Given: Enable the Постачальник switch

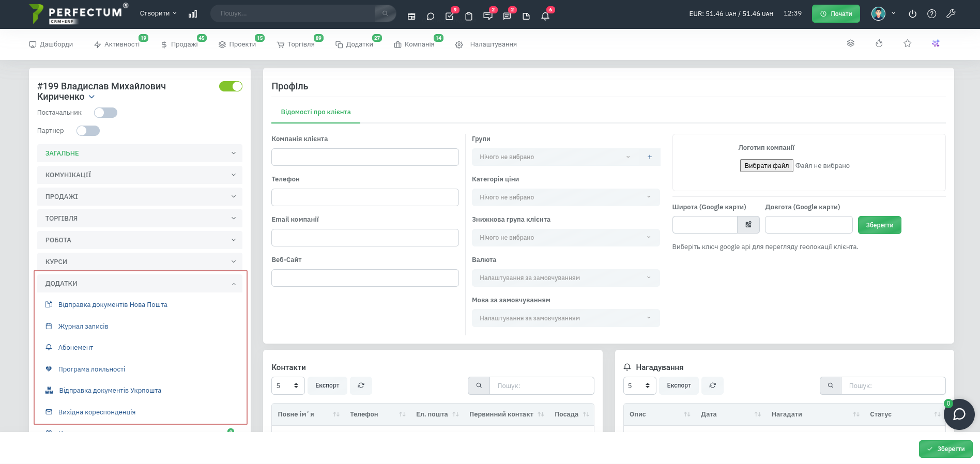Looking at the screenshot, I should [105, 113].
